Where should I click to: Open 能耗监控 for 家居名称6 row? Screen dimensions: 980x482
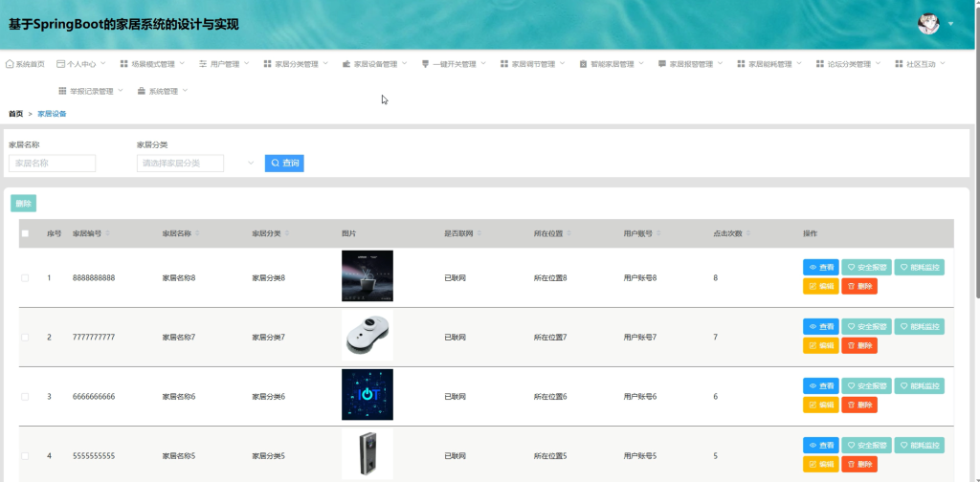(x=919, y=385)
